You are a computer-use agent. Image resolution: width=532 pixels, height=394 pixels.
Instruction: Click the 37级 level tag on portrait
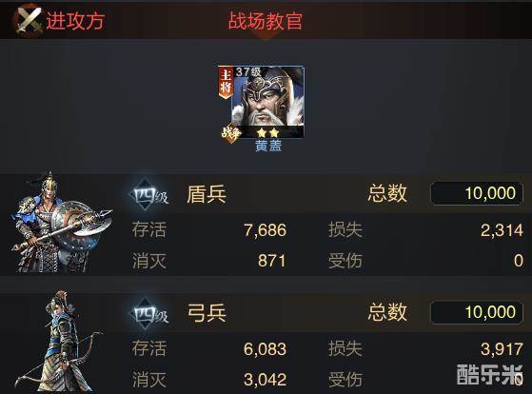(x=248, y=72)
